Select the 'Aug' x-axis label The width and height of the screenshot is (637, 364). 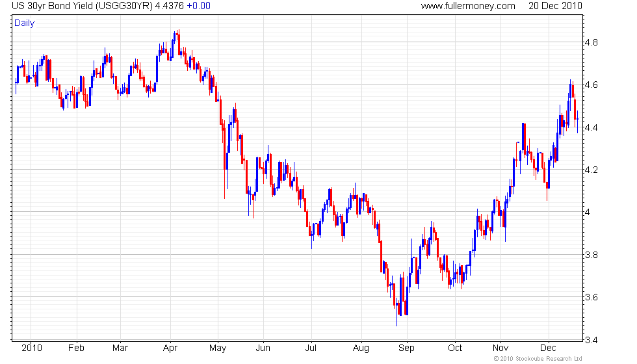point(361,348)
